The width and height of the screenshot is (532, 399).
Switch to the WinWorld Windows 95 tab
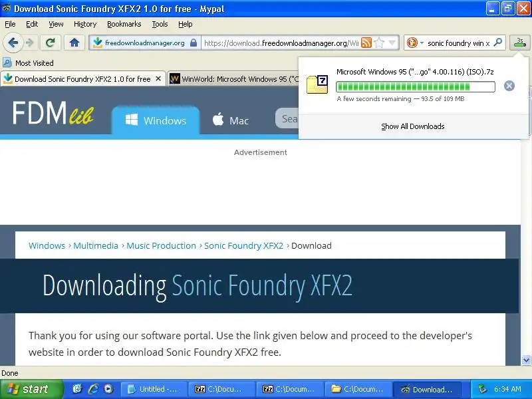click(x=234, y=79)
